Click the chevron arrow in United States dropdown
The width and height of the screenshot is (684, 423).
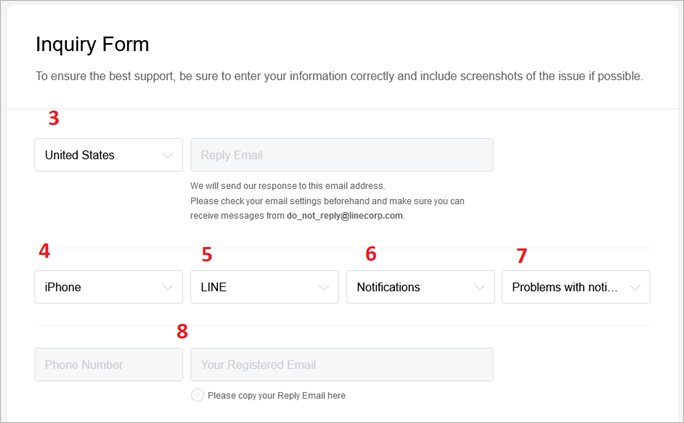pos(168,155)
